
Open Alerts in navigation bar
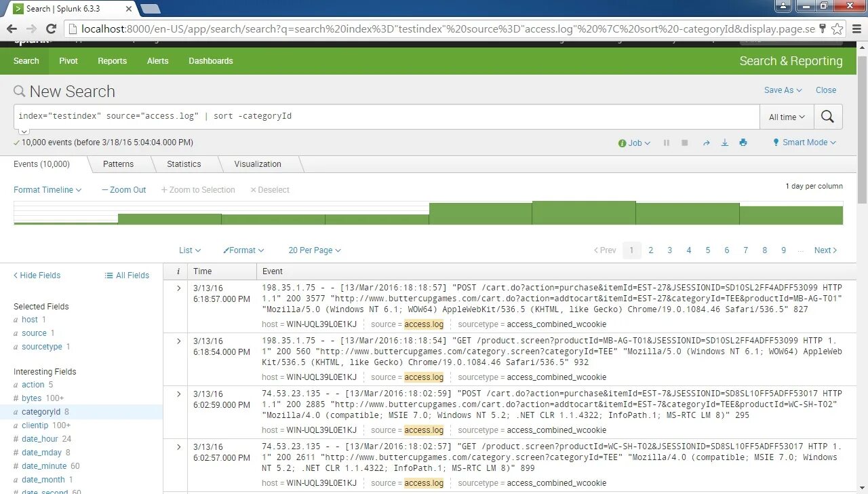pyautogui.click(x=158, y=61)
